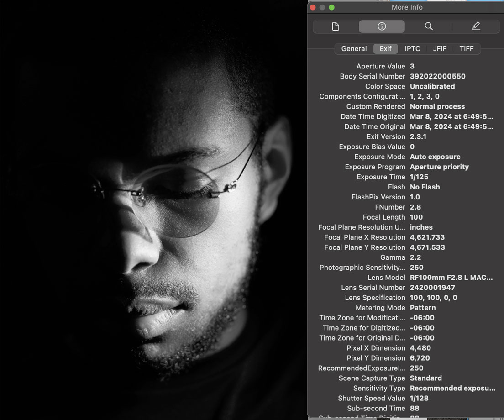The image size is (504, 420).
Task: Select Metering Mode value Pattern
Action: 423,308
